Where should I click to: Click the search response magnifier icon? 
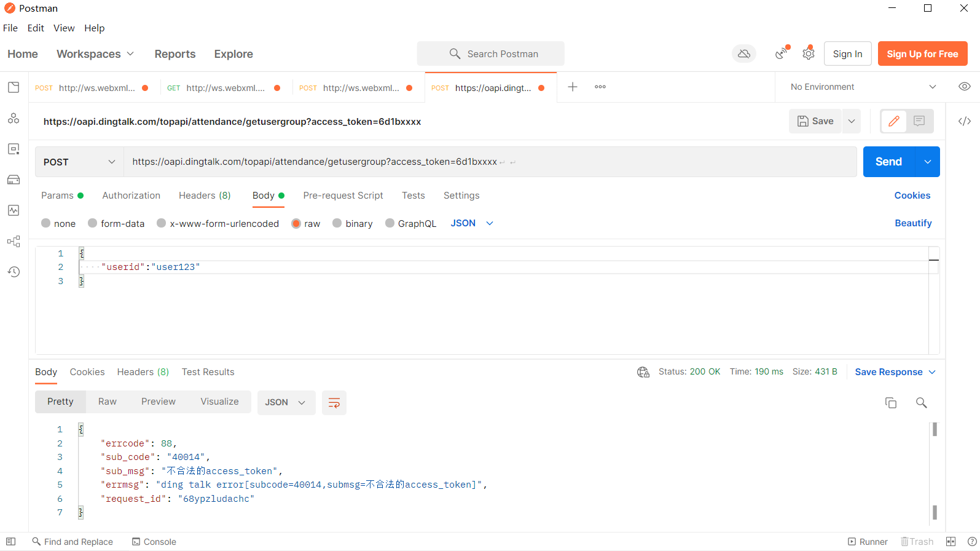921,403
